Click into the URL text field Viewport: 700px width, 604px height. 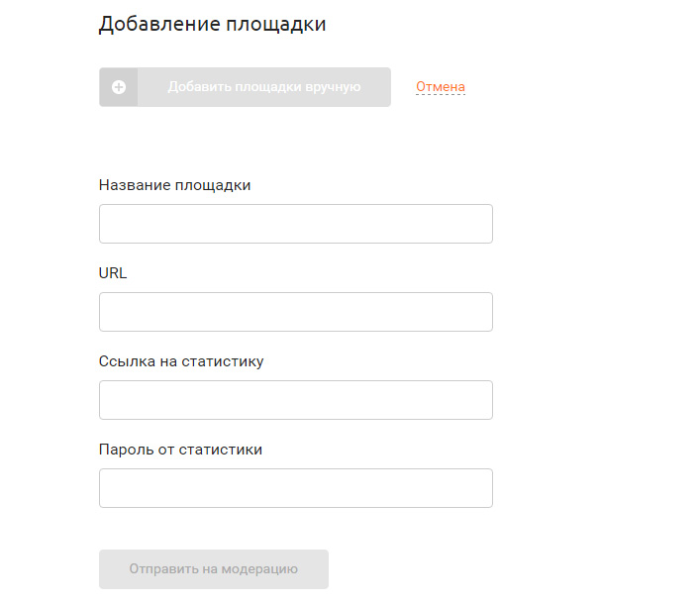click(295, 312)
